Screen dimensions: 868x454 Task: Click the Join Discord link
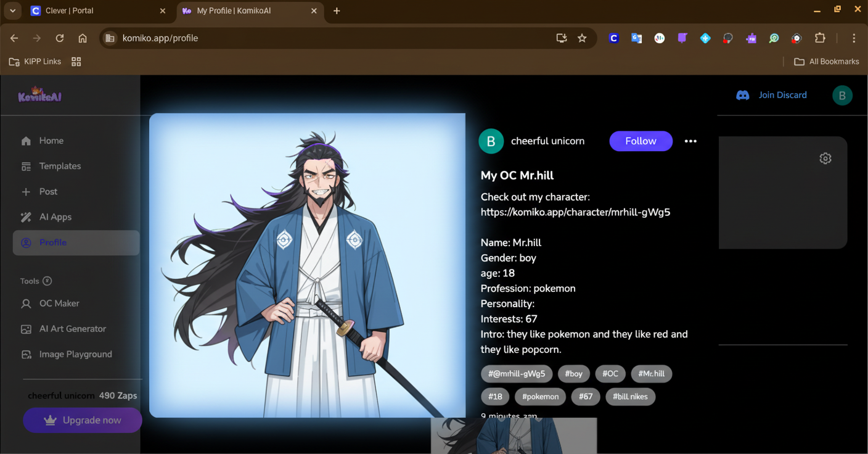click(x=782, y=95)
